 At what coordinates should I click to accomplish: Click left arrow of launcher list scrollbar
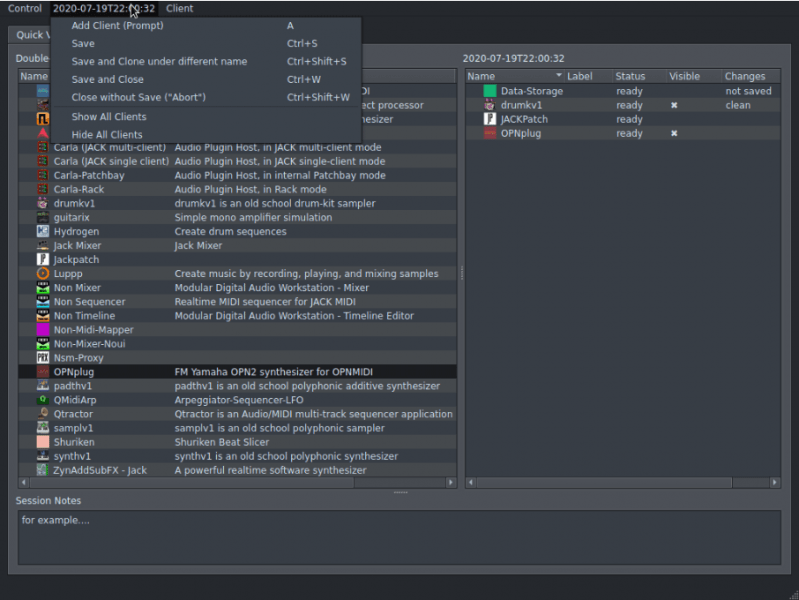pyautogui.click(x=23, y=482)
